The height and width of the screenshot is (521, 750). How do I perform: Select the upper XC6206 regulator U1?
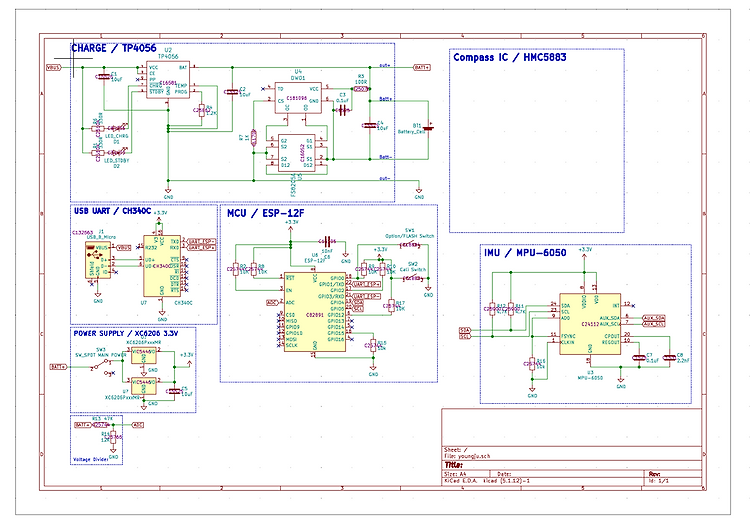[x=143, y=355]
